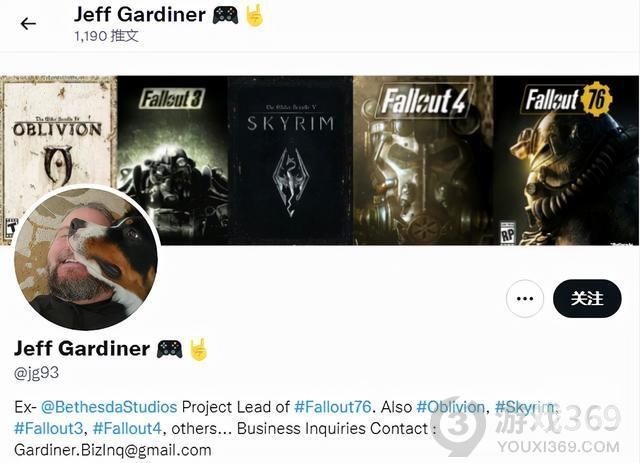This screenshot has width=640, height=463.
Task: Open Jeff Gardiner's profile avatar photo
Action: pyautogui.click(x=86, y=258)
